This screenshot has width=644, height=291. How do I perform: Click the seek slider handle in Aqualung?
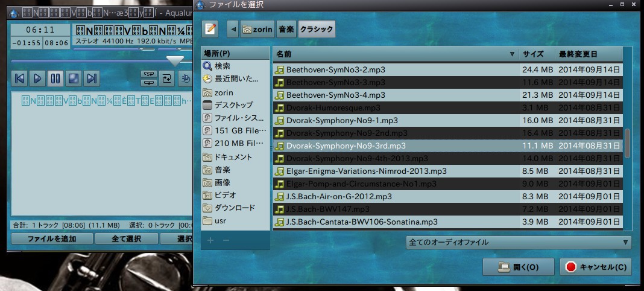pyautogui.click(x=175, y=61)
